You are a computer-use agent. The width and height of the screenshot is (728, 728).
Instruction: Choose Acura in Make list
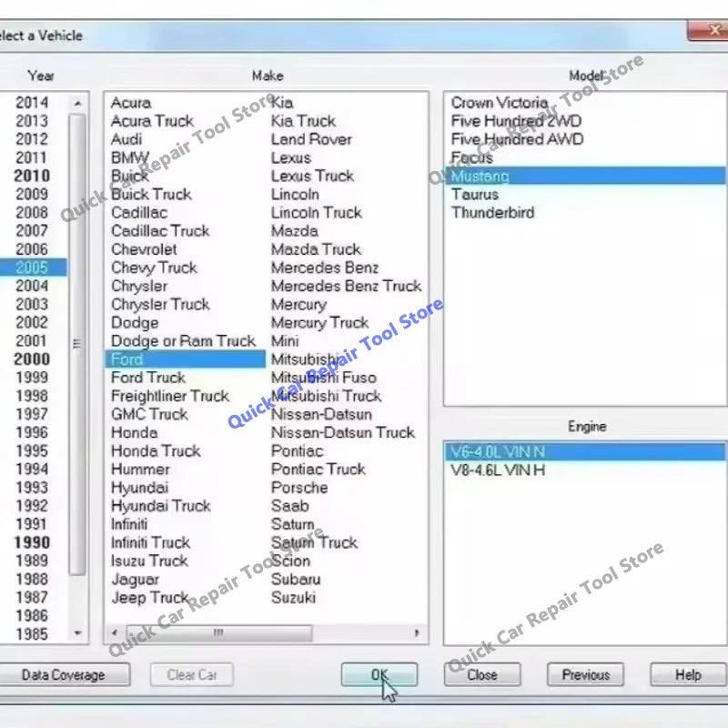click(131, 103)
